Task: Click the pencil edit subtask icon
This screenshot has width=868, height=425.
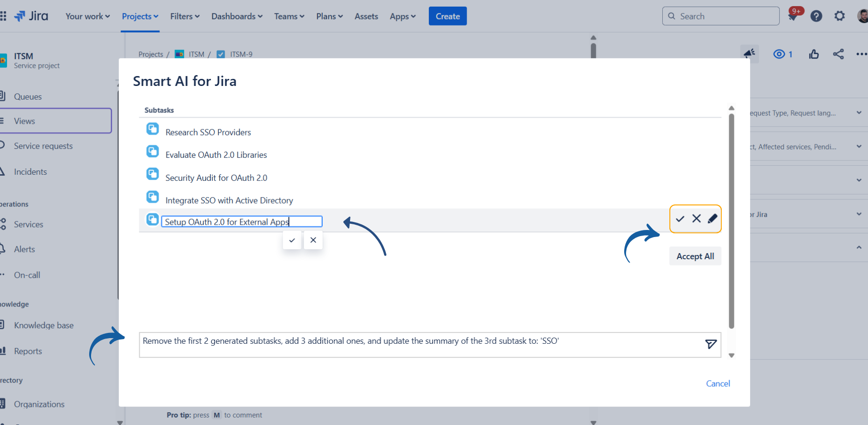Action: click(x=712, y=218)
